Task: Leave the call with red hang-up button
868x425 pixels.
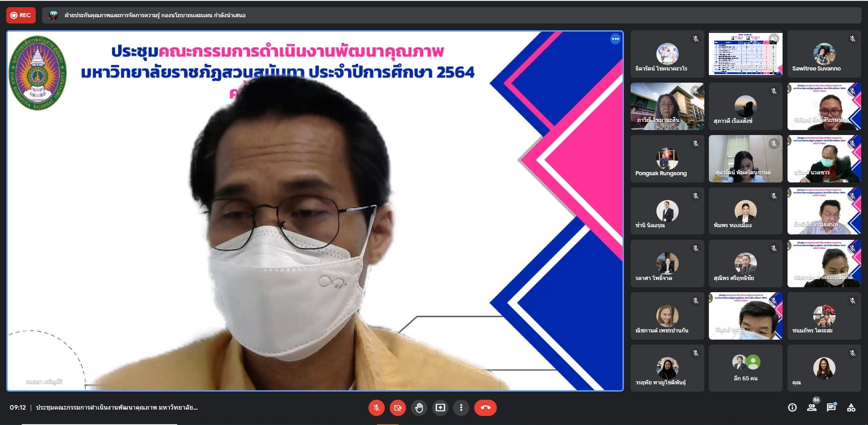Action: coord(486,408)
